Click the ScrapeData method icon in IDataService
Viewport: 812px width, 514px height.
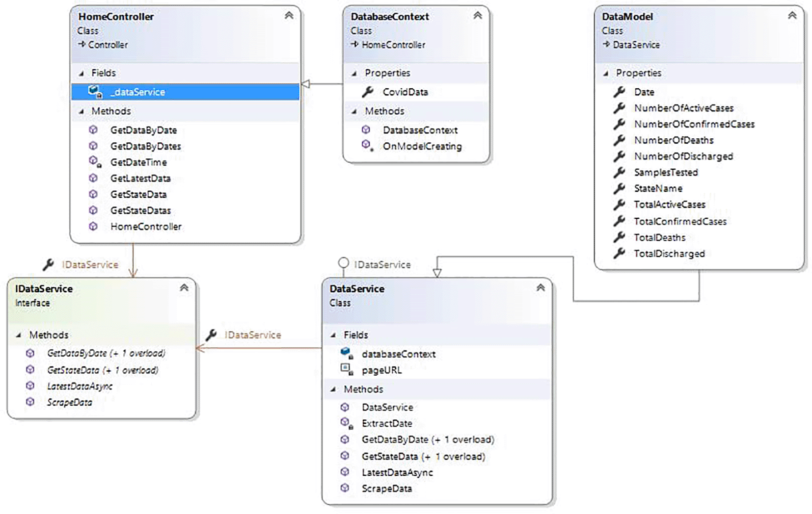30,402
